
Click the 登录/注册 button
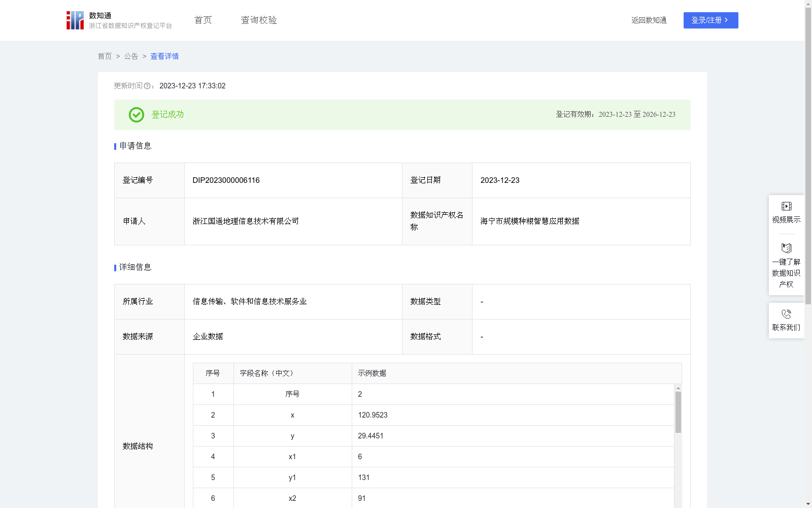click(710, 20)
